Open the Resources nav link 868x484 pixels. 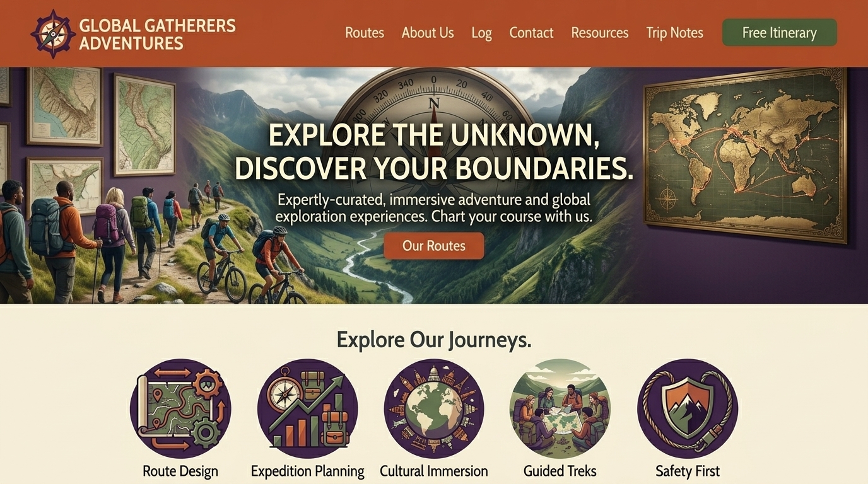tap(600, 33)
